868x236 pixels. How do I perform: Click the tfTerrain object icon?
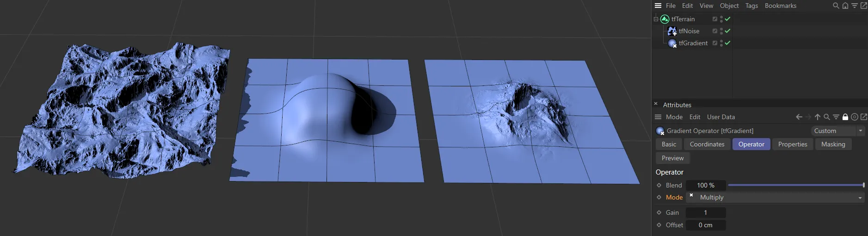click(665, 19)
